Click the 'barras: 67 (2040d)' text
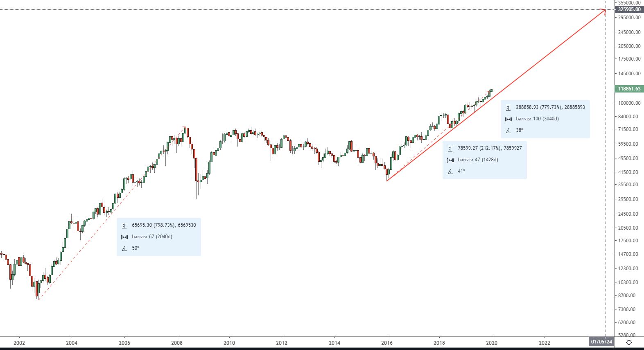644x350 pixels. [x=152, y=237]
